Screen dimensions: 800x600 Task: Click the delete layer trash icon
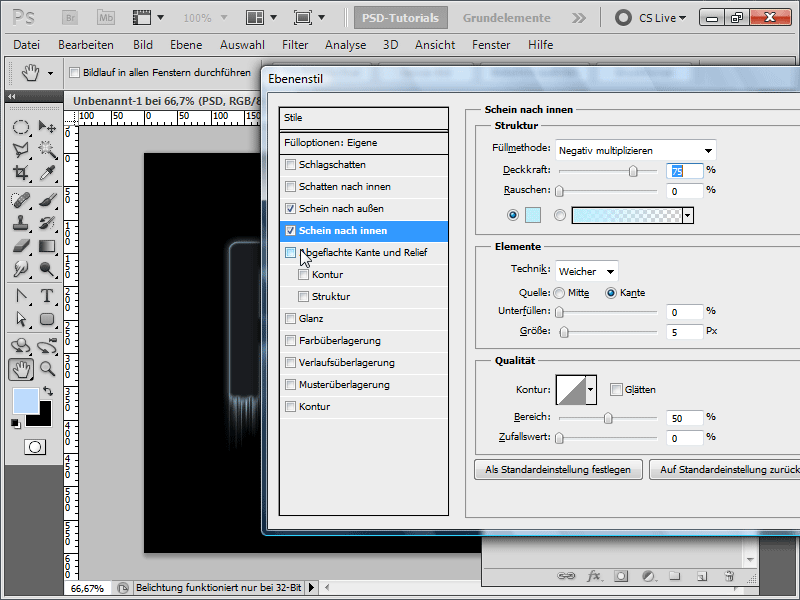(730, 576)
